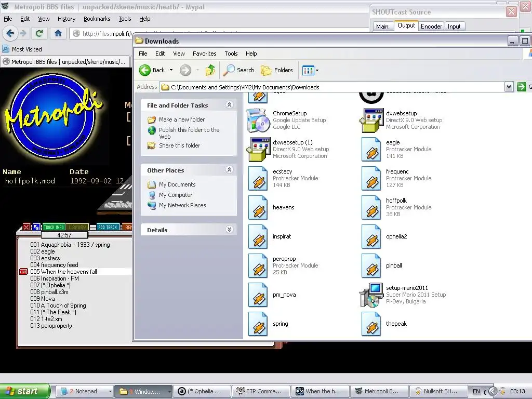Select the dxwebsetup file icon
The image size is (532, 399).
[371, 120]
